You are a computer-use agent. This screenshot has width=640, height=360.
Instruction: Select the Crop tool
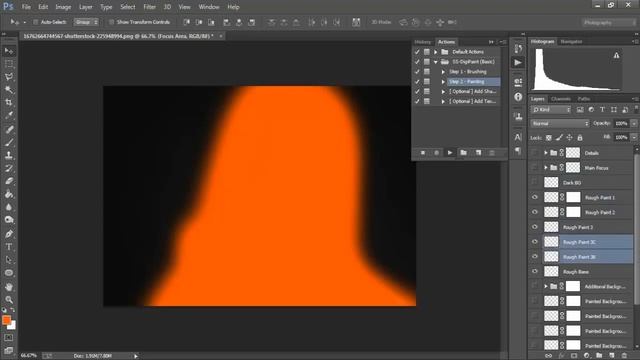[9, 102]
